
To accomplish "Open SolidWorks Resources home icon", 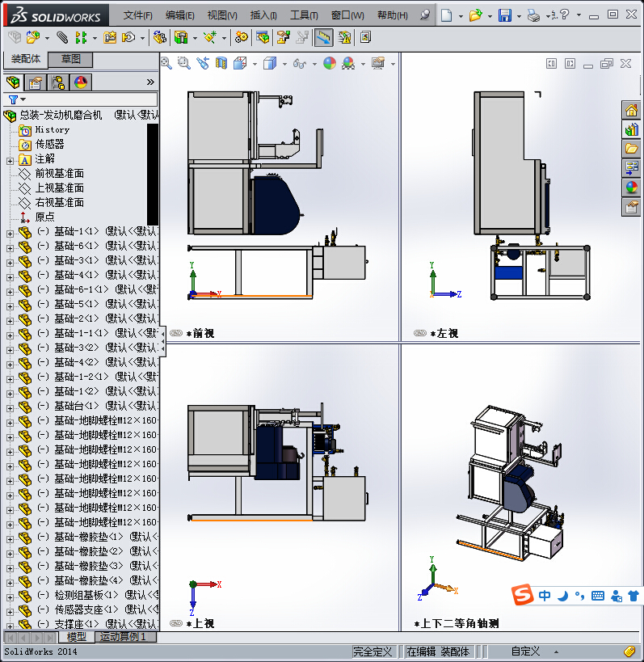I will point(631,111).
